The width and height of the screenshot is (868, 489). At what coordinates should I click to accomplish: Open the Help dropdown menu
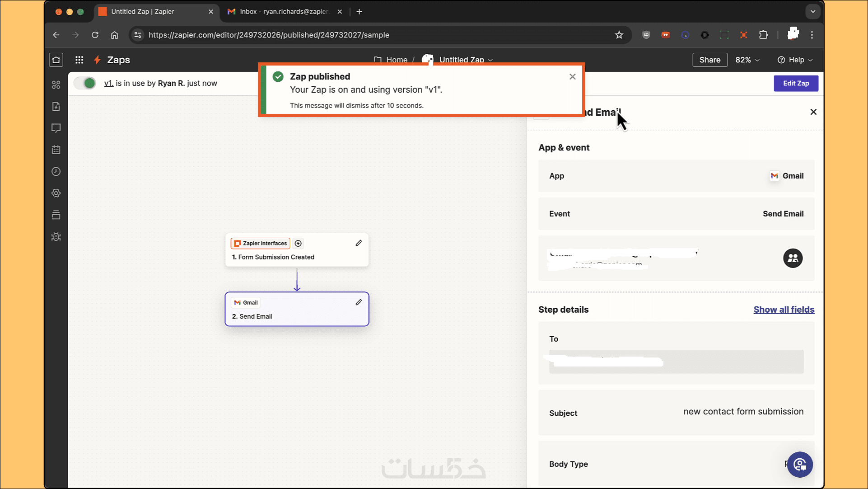pyautogui.click(x=795, y=60)
